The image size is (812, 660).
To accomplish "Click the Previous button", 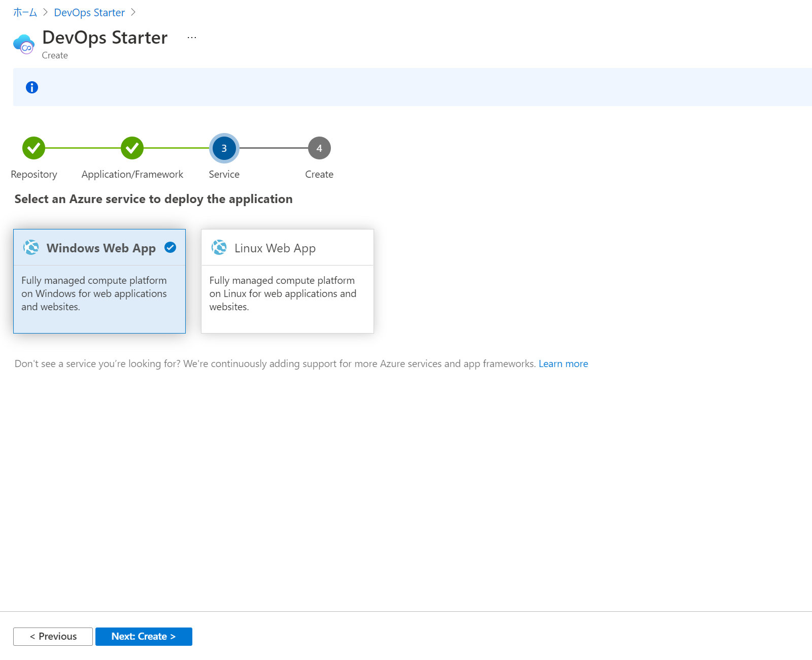I will [x=53, y=637].
